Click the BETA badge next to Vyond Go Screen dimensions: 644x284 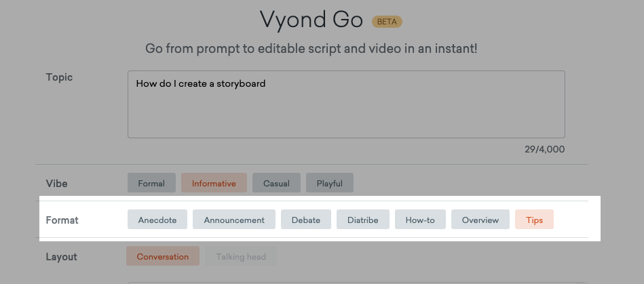click(x=387, y=22)
